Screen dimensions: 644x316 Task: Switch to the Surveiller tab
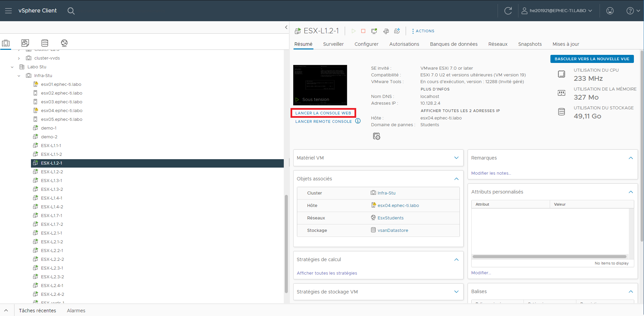(333, 44)
